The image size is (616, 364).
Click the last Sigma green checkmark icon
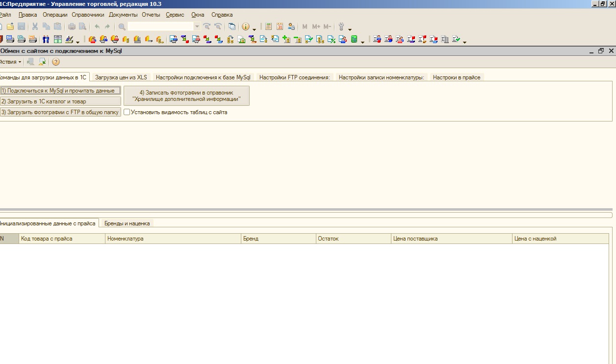tap(457, 39)
